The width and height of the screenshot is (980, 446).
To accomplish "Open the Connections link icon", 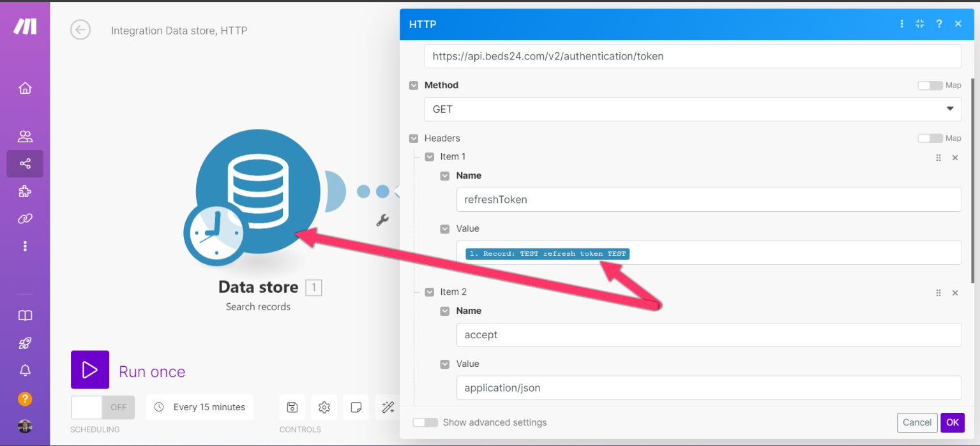I will (25, 219).
